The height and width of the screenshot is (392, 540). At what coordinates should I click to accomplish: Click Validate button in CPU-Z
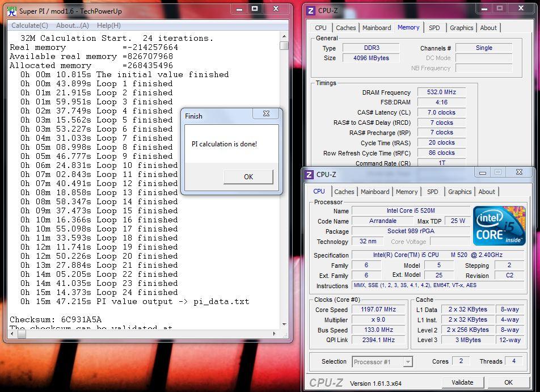point(462,382)
